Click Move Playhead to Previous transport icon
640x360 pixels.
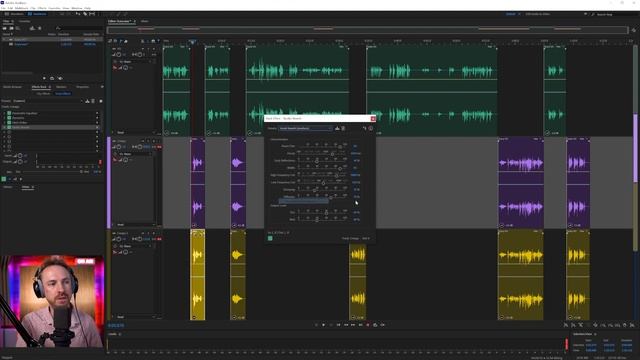point(338,325)
